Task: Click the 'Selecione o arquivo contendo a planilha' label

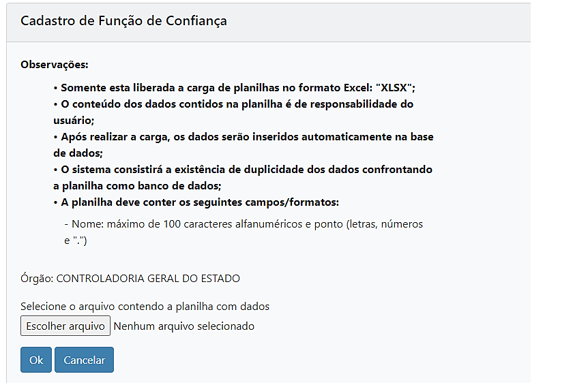Action: click(x=145, y=307)
